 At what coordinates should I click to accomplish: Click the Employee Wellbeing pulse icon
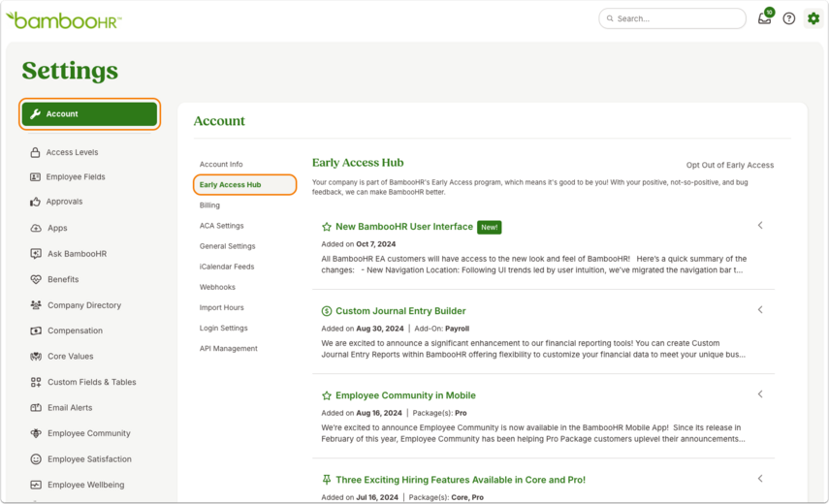click(x=36, y=485)
